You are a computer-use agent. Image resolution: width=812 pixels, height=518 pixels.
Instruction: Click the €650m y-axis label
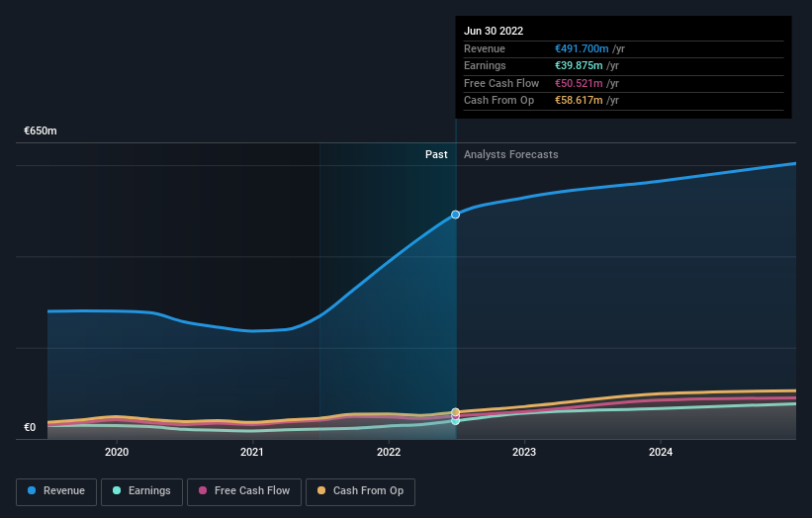(41, 130)
